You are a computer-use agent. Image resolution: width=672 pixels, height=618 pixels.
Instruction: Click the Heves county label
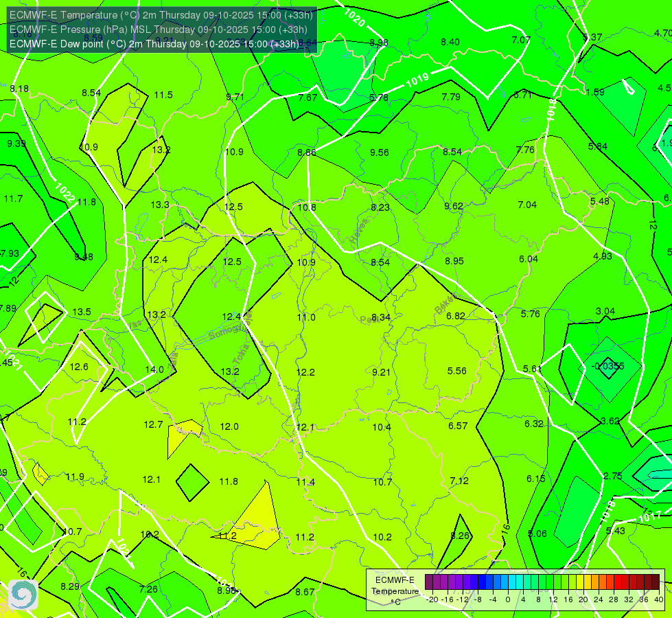[x=359, y=231]
